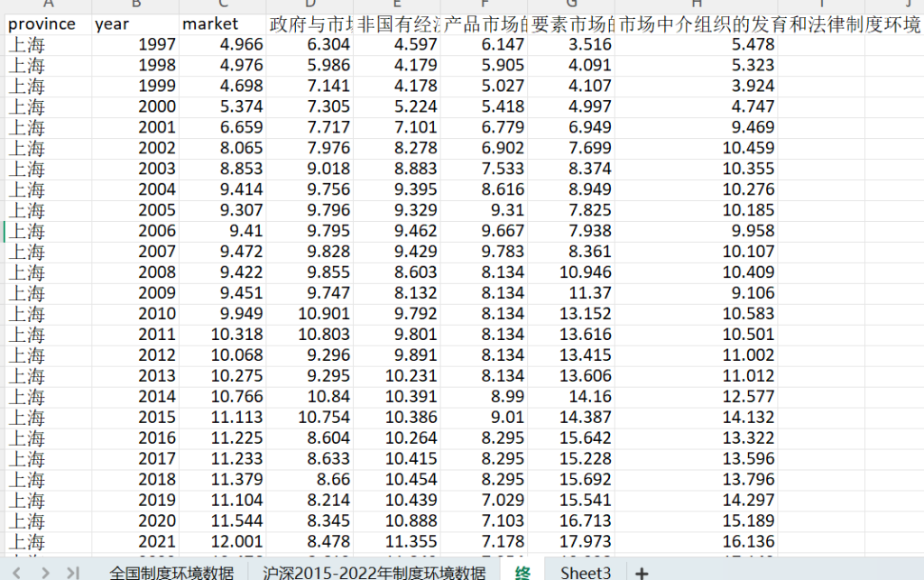Select column B by clicking its header
The image size is (924, 580).
(134, 6)
